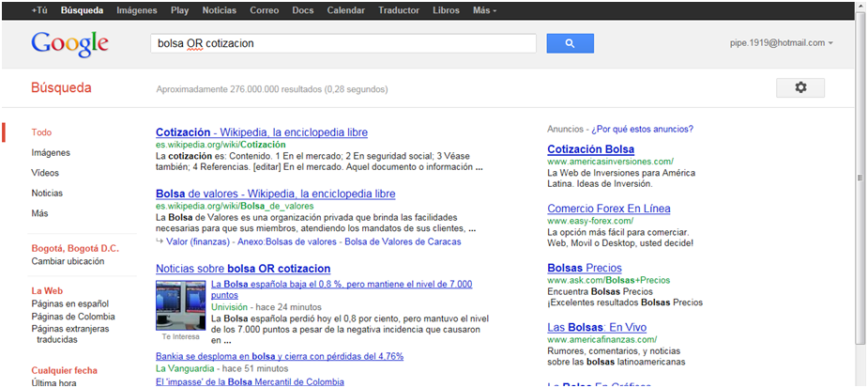Screen dimensions: 868x388
Task: Select Búsqueda in the top navigation bar
Action: pyautogui.click(x=82, y=10)
